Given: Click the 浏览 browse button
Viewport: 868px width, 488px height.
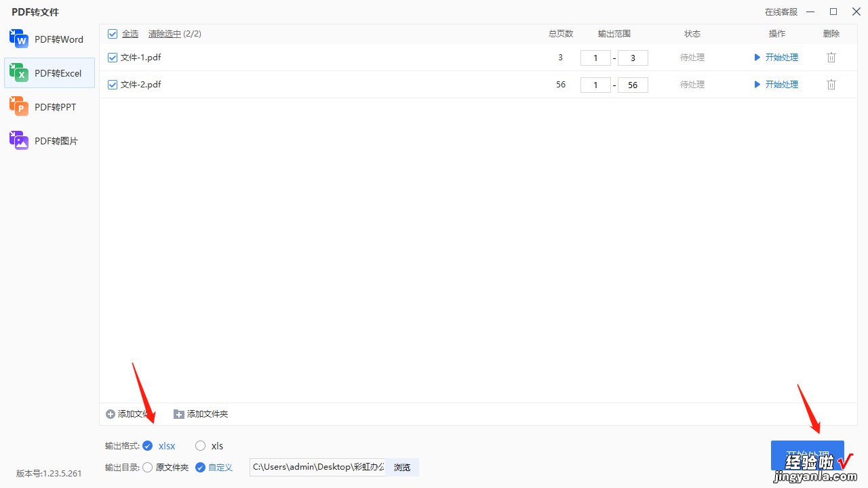Looking at the screenshot, I should (x=402, y=467).
